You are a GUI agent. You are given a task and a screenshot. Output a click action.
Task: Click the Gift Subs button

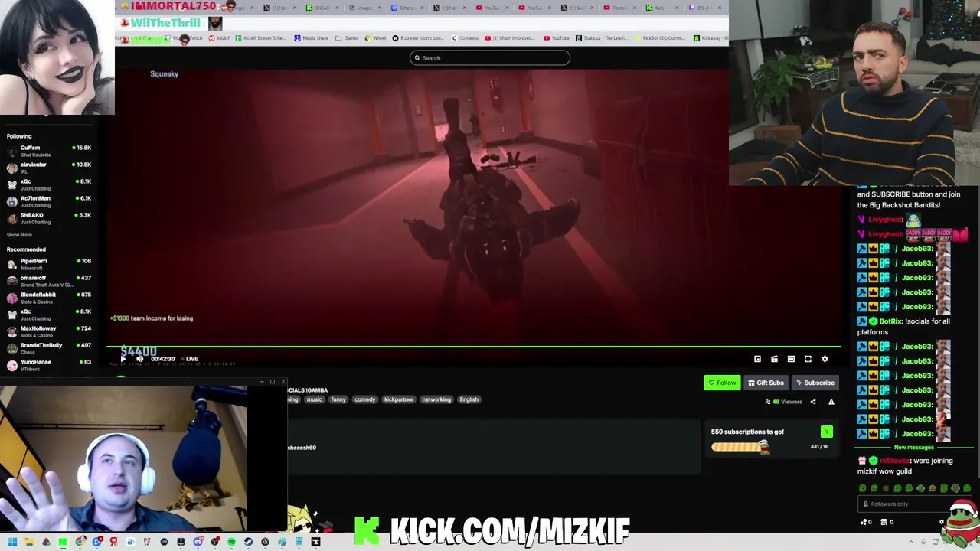tap(766, 383)
